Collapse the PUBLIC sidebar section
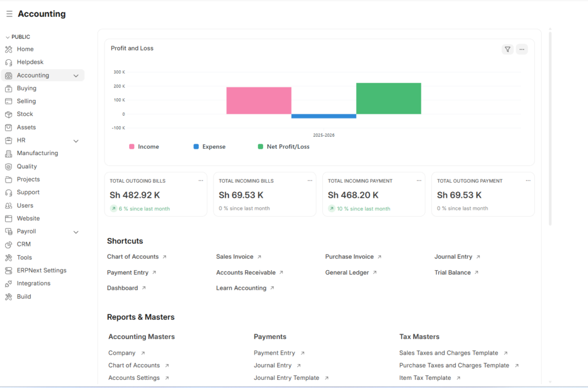Viewport: 588px width, 388px height. tap(7, 37)
